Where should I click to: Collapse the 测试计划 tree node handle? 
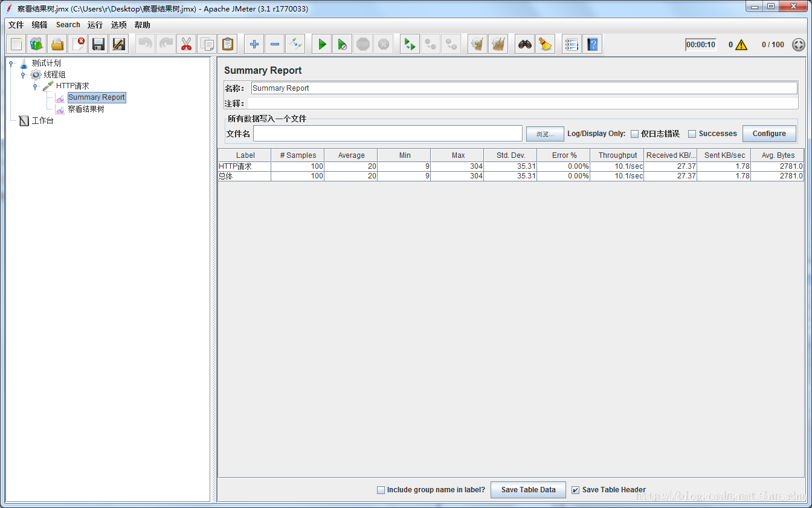[x=11, y=63]
